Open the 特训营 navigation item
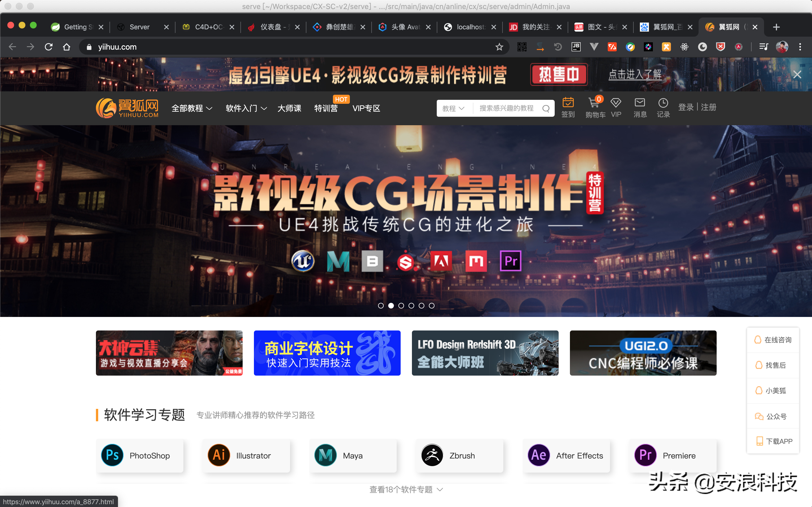Image resolution: width=812 pixels, height=507 pixels. (326, 108)
